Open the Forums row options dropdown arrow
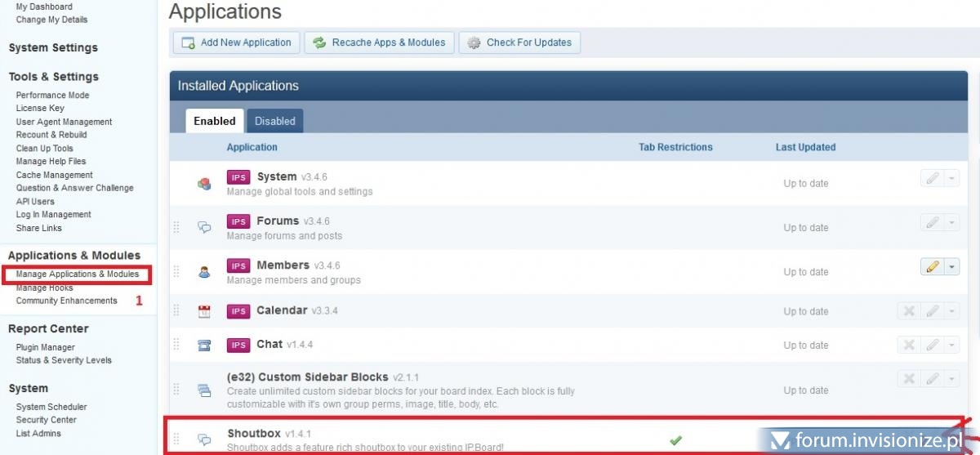The image size is (980, 455). tap(951, 222)
